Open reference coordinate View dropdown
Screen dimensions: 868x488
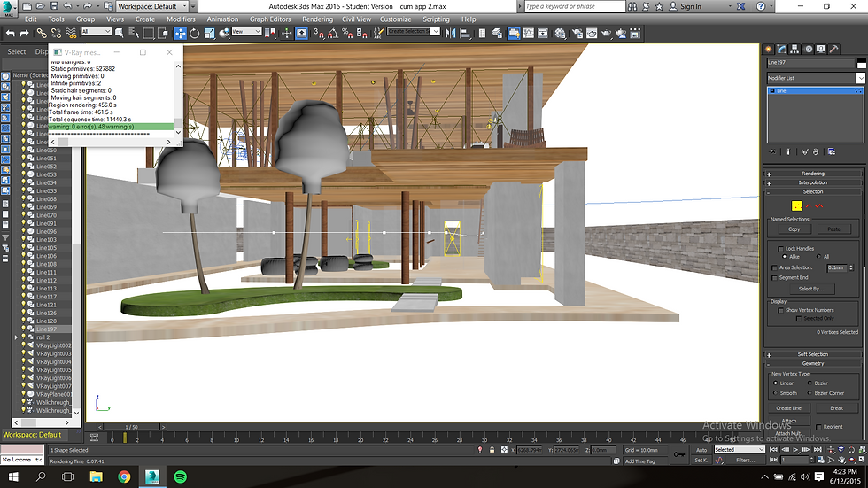(x=246, y=32)
